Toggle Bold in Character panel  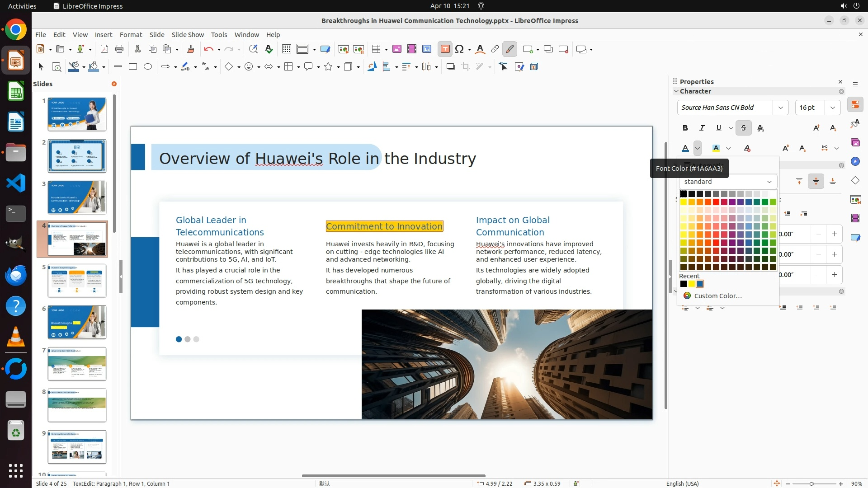click(685, 128)
